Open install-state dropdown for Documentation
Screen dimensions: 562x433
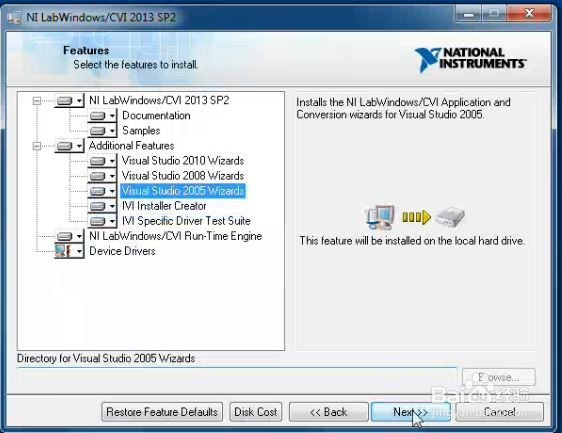coord(103,116)
